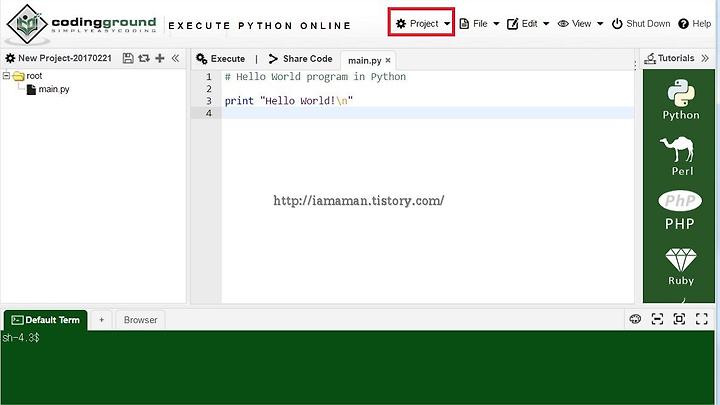Click the Hello World comment on line 1
Viewport: 720px width, 405px height.
click(x=315, y=77)
